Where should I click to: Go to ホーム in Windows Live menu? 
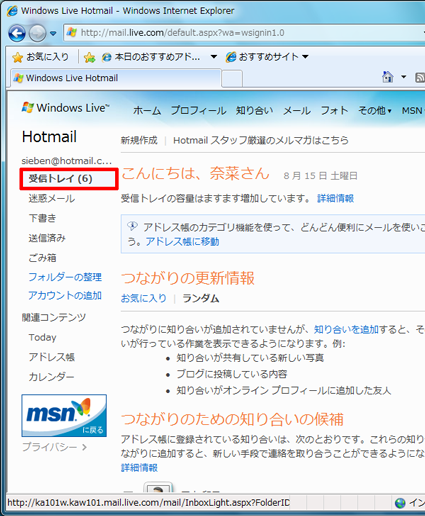(147, 110)
